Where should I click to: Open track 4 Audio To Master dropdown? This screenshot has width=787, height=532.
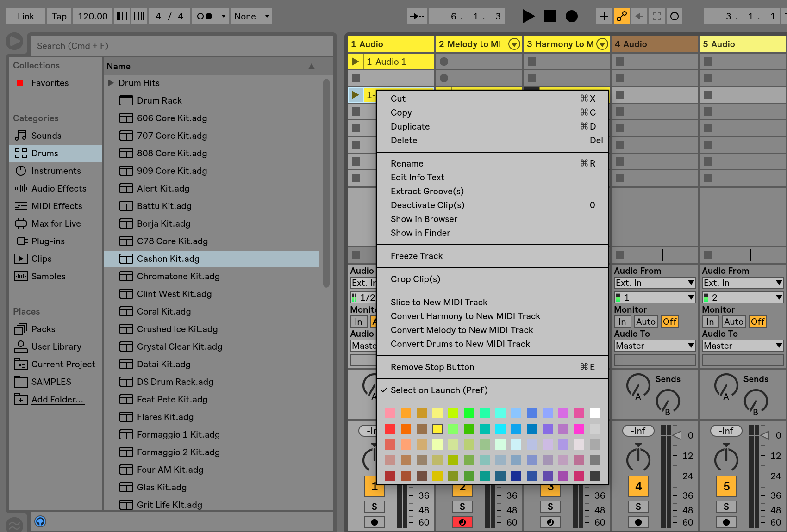click(x=655, y=346)
